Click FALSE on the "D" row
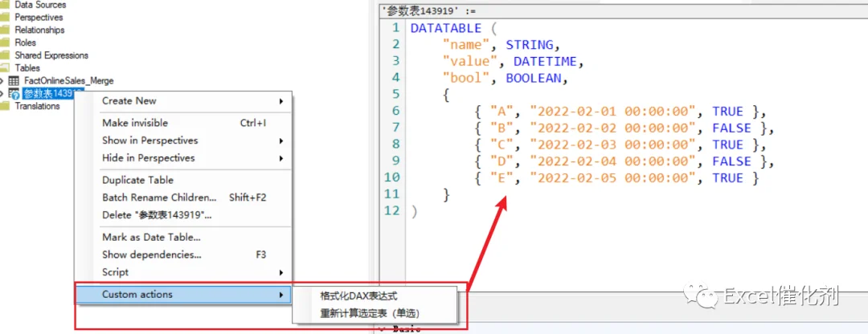868x334 pixels. [731, 161]
